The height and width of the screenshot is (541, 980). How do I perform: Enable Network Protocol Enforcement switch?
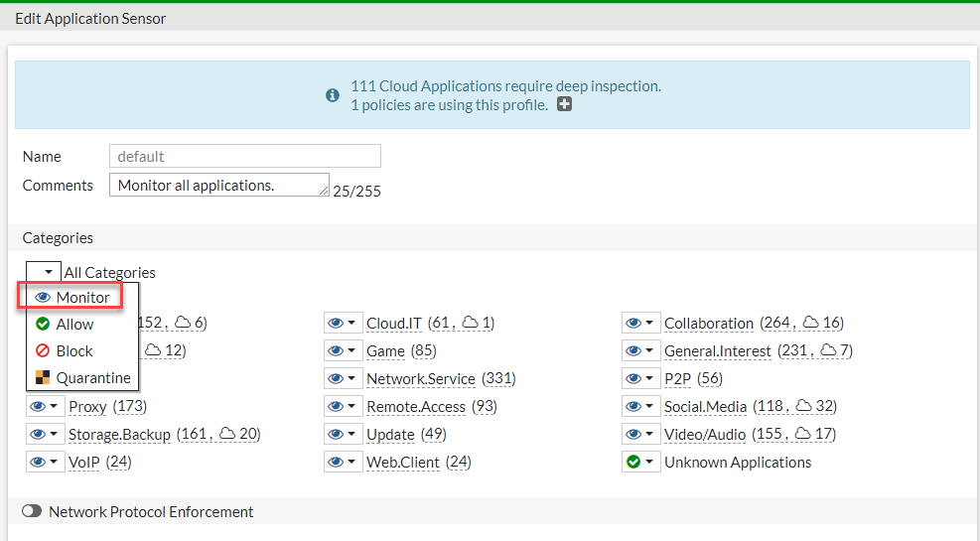click(x=32, y=512)
